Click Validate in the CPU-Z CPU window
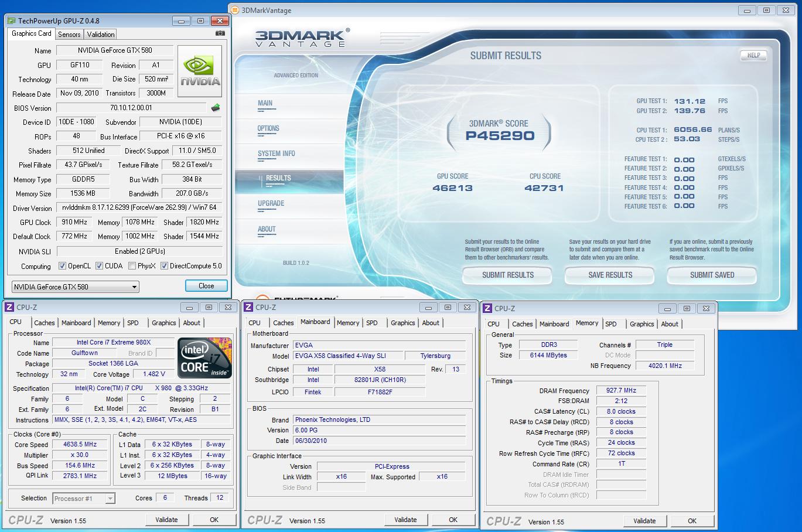 point(166,520)
